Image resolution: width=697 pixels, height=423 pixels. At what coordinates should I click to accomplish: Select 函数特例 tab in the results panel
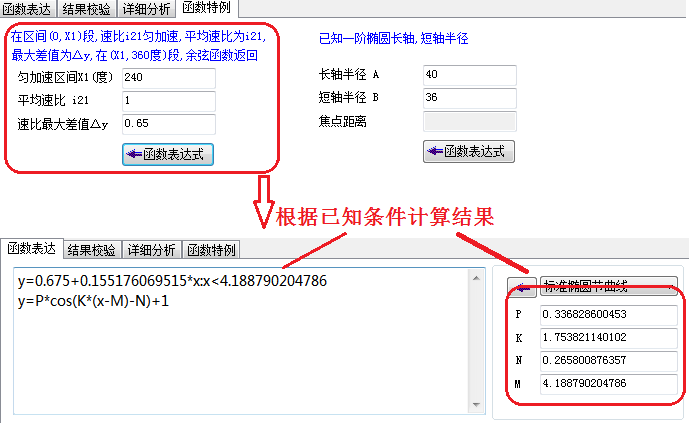pos(211,249)
